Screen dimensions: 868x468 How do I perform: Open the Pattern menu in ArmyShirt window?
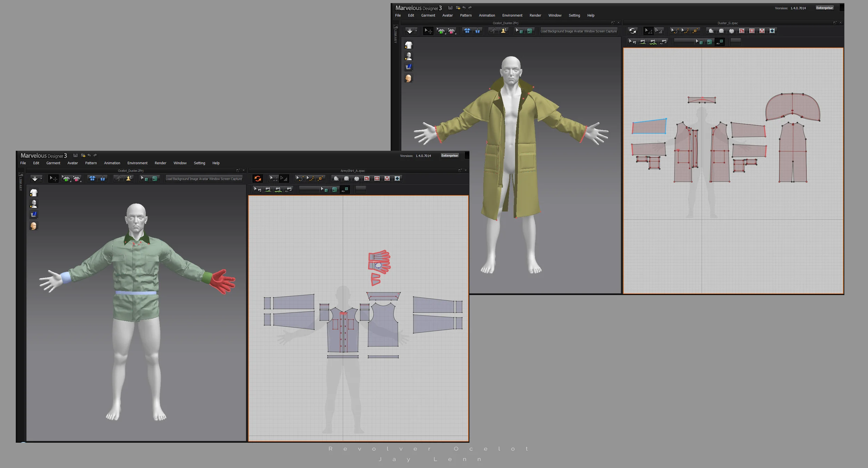tap(91, 163)
